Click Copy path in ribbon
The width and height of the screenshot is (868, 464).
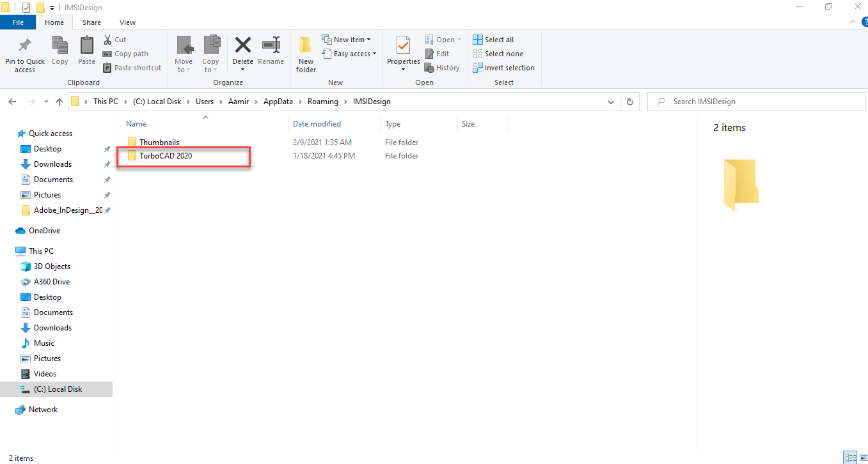point(125,54)
